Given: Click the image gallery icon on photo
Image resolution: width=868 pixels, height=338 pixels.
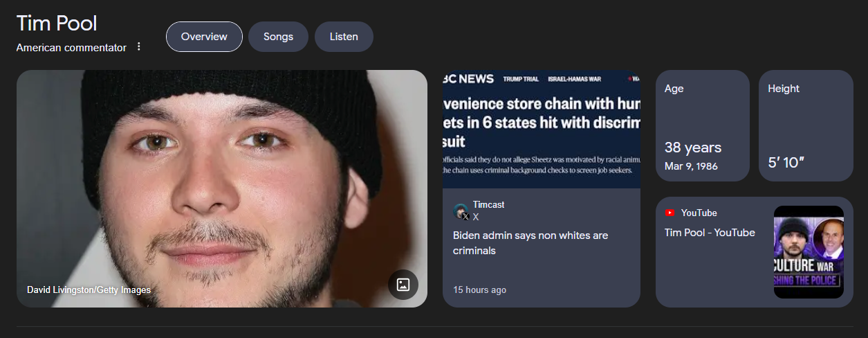Looking at the screenshot, I should pyautogui.click(x=403, y=285).
